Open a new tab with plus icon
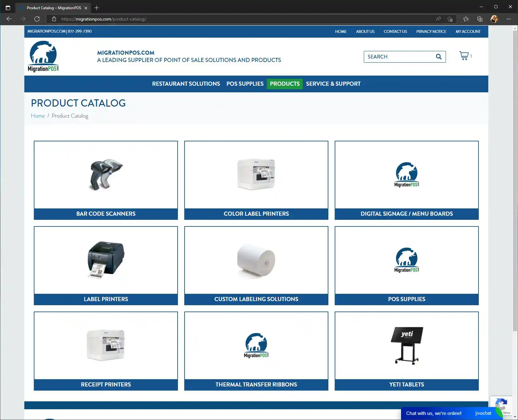Image resolution: width=518 pixels, height=420 pixels. [x=97, y=8]
